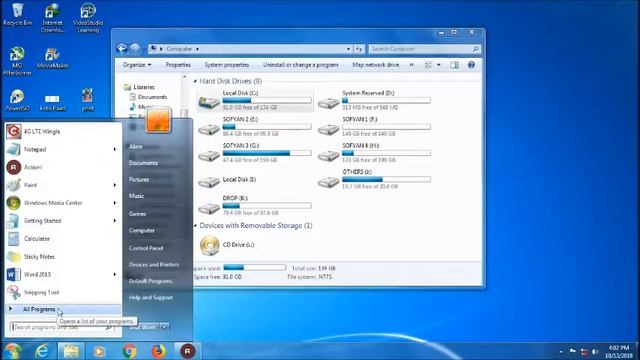Open Organize dropdown menu
Screen dimensions: 640x360
coord(137,65)
